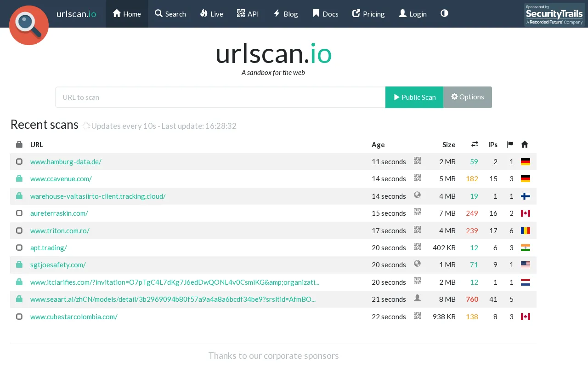This screenshot has height=368, width=588.
Task: Click the US flag for sgtjoesafety.com
Action: (x=526, y=264)
